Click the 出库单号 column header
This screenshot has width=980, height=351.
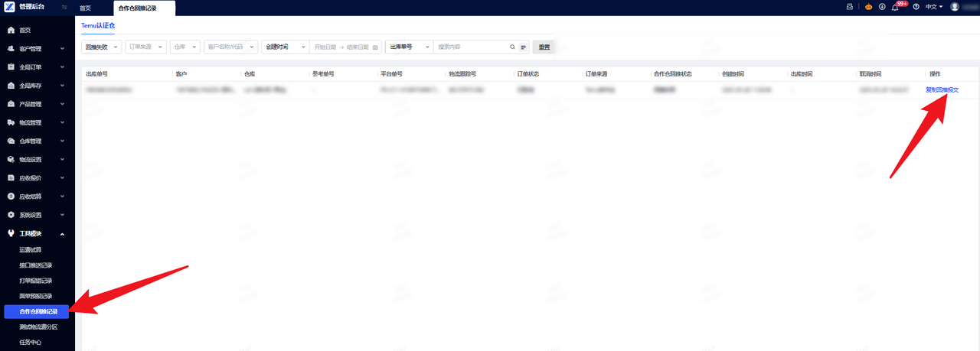point(96,74)
